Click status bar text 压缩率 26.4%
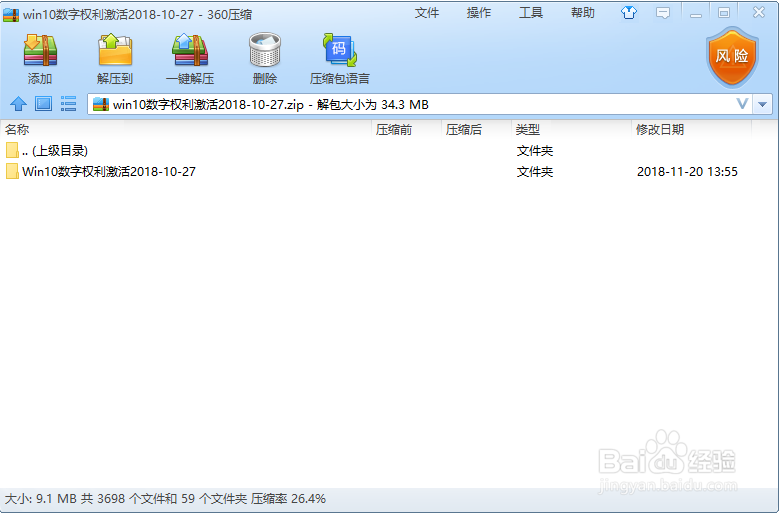This screenshot has width=780, height=513. point(288,499)
